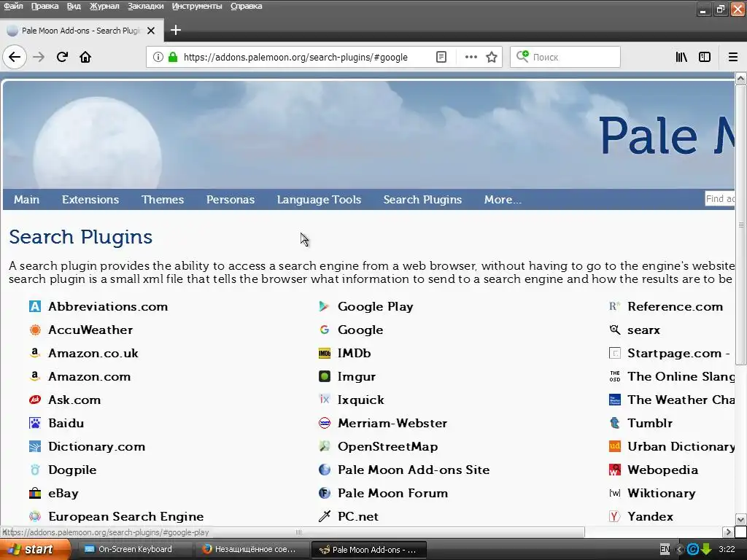This screenshot has width=747, height=560.
Task: Click the Yandex Y icon
Action: coord(614,516)
